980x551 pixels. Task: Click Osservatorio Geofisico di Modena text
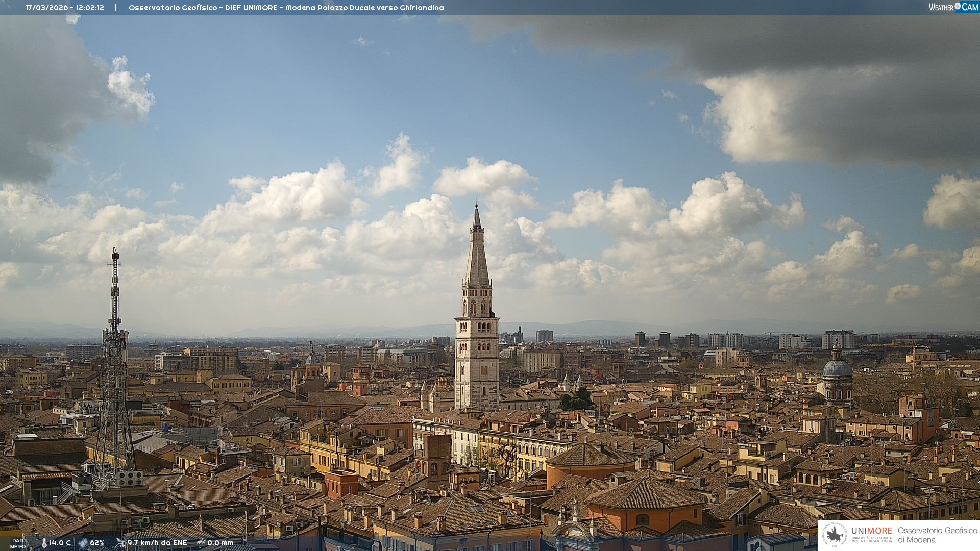tap(937, 535)
